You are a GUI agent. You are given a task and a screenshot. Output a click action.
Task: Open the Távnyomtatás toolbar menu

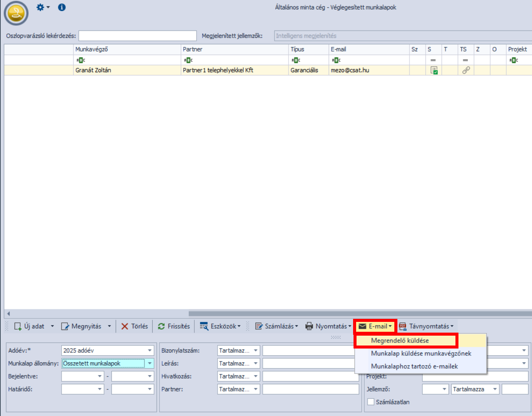pos(426,327)
